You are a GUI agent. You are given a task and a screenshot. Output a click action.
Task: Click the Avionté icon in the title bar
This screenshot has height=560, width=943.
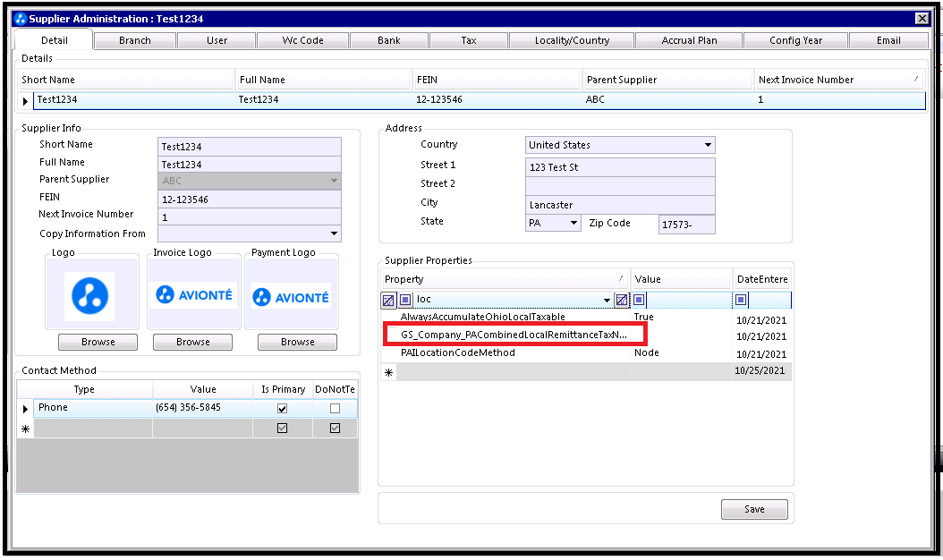coord(21,19)
